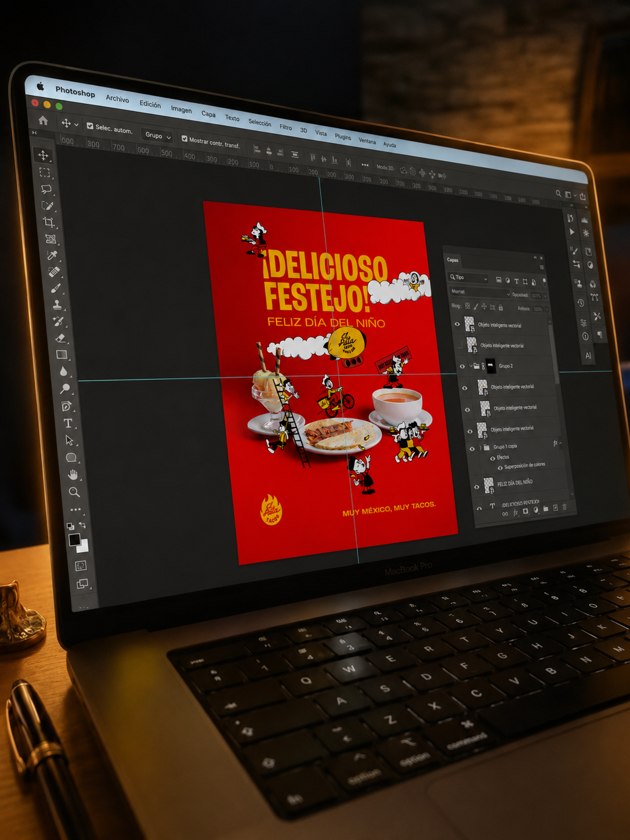Select the Eyedropper tool
The width and height of the screenshot is (630, 840).
point(52,255)
